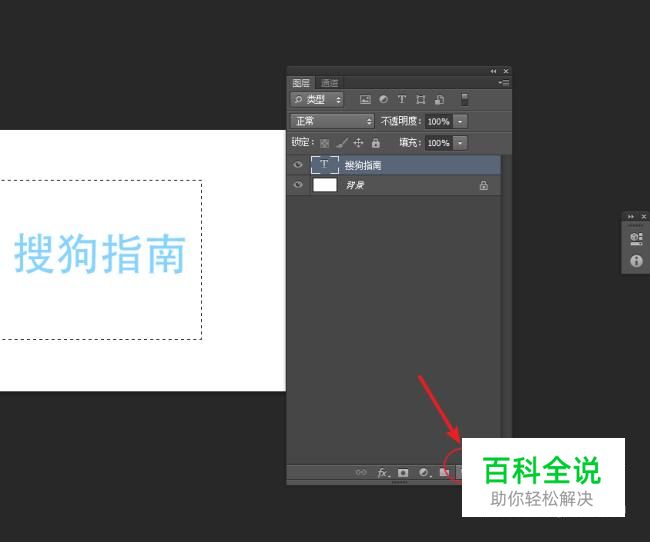Close the Layers panel

[x=506, y=71]
